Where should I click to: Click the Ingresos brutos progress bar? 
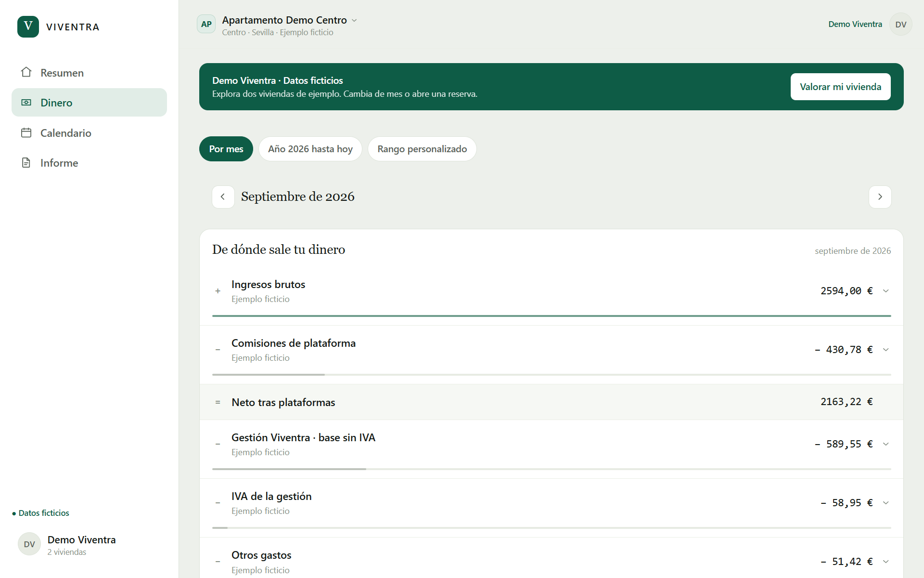pyautogui.click(x=552, y=316)
